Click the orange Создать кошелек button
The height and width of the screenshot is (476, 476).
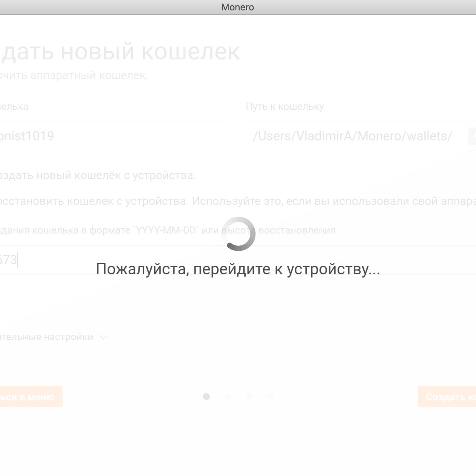click(447, 397)
